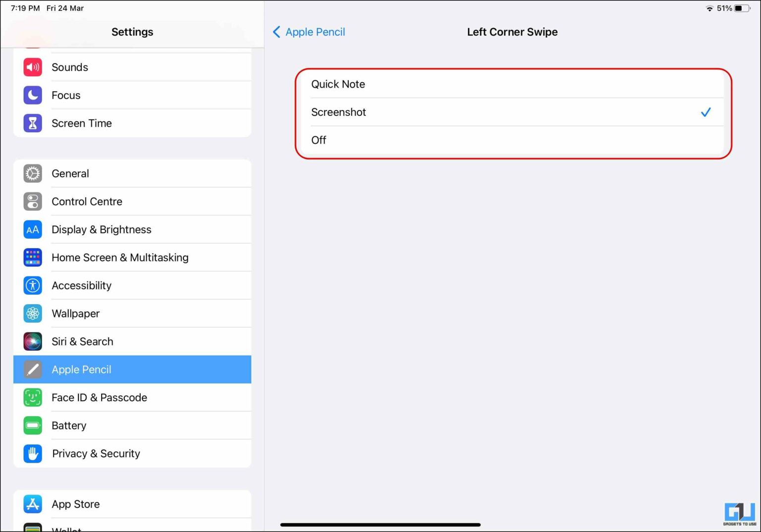This screenshot has width=761, height=532.
Task: Tap the battery level indicator in status bar
Action: (740, 8)
